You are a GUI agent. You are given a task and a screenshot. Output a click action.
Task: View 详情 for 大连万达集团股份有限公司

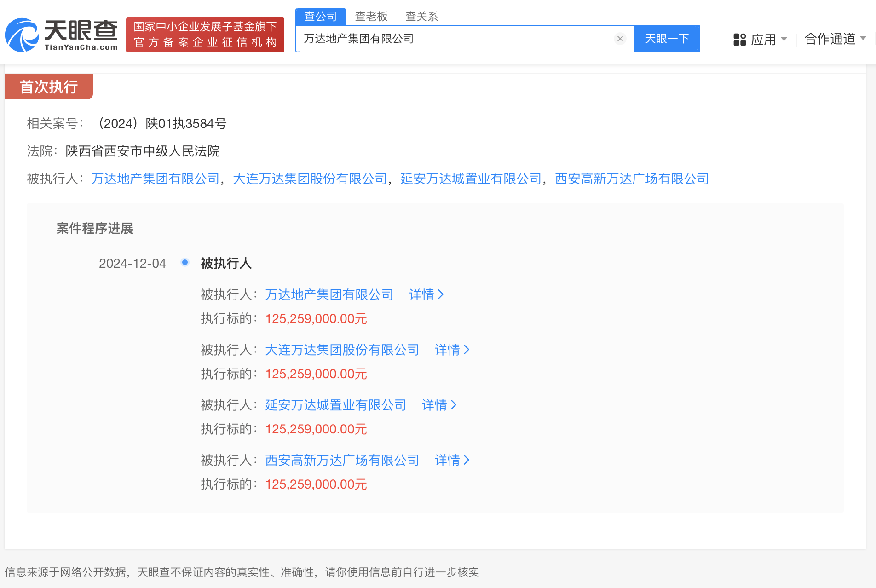tap(452, 350)
